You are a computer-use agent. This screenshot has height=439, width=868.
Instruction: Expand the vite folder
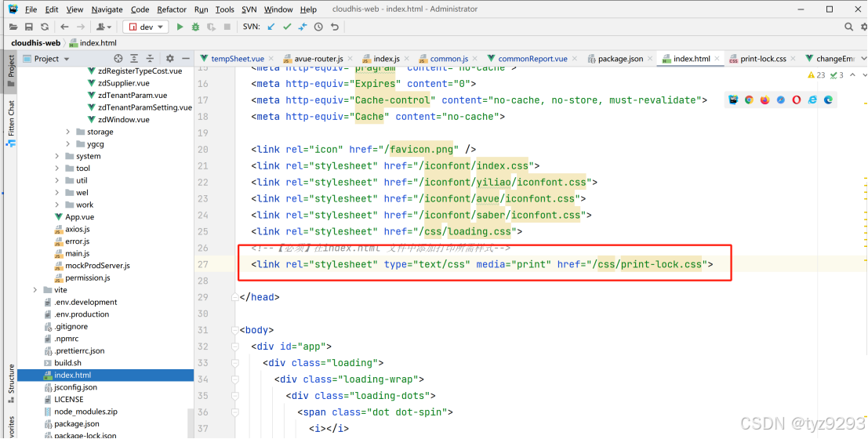[35, 290]
